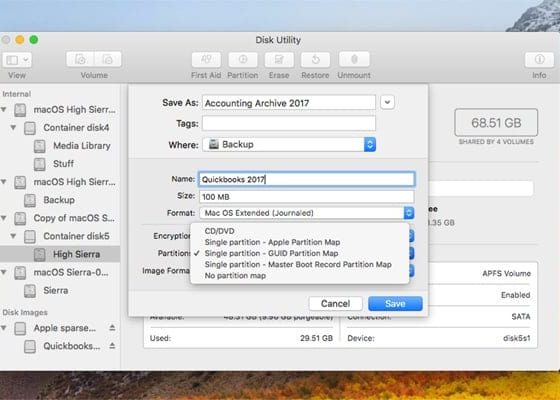Click the yellow minimize window button
Image resolution: width=560 pixels, height=400 pixels.
20,40
